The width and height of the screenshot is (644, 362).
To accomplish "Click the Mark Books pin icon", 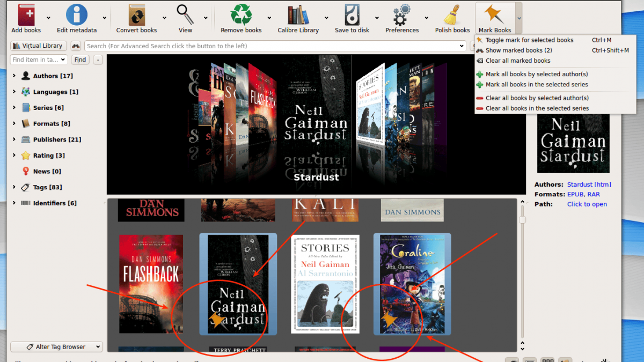I will pyautogui.click(x=495, y=14).
